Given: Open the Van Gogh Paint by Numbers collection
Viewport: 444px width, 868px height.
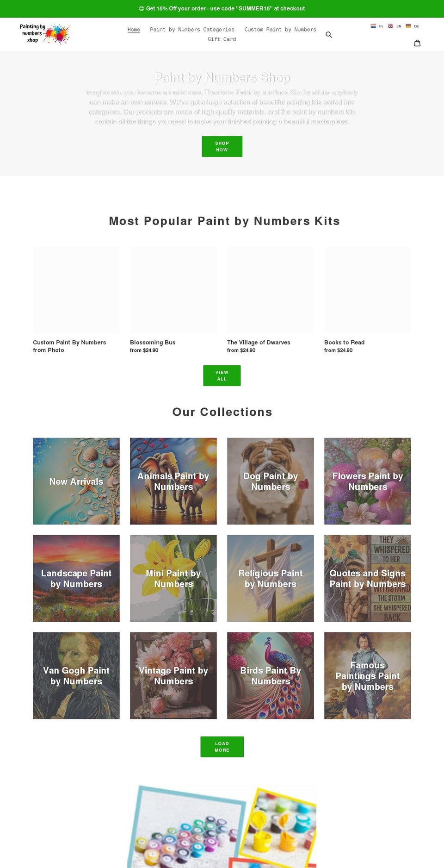Looking at the screenshot, I should pyautogui.click(x=76, y=676).
